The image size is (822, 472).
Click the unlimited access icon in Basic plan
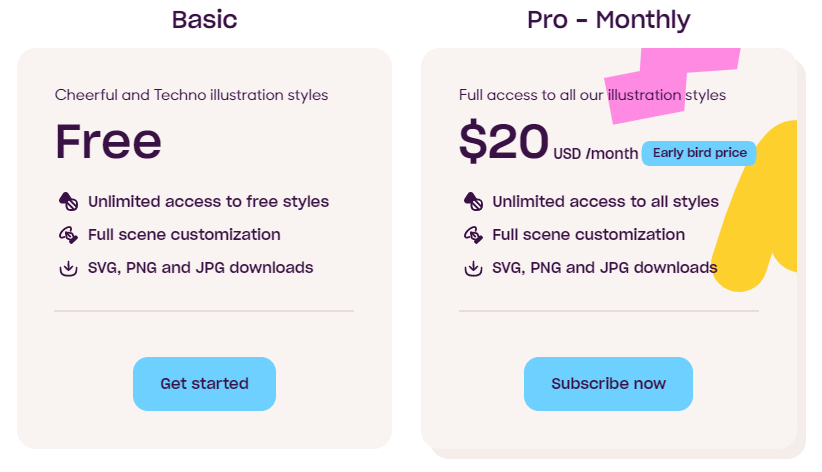click(68, 202)
